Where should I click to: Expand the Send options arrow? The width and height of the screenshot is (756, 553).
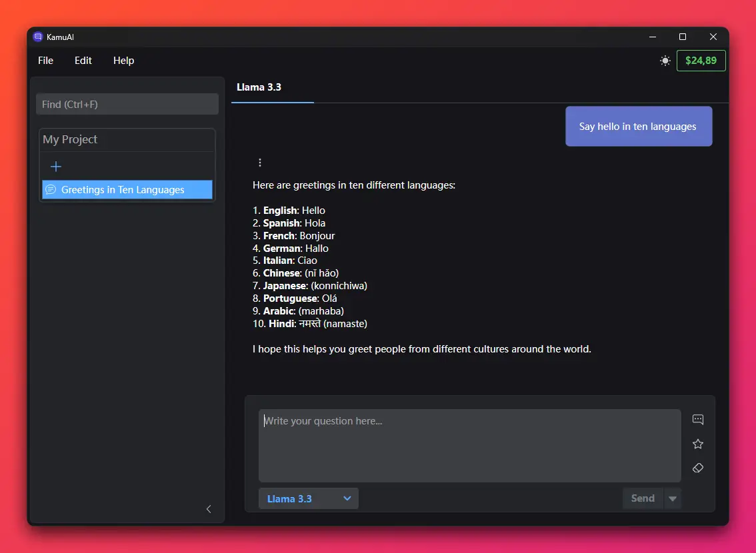pyautogui.click(x=673, y=498)
